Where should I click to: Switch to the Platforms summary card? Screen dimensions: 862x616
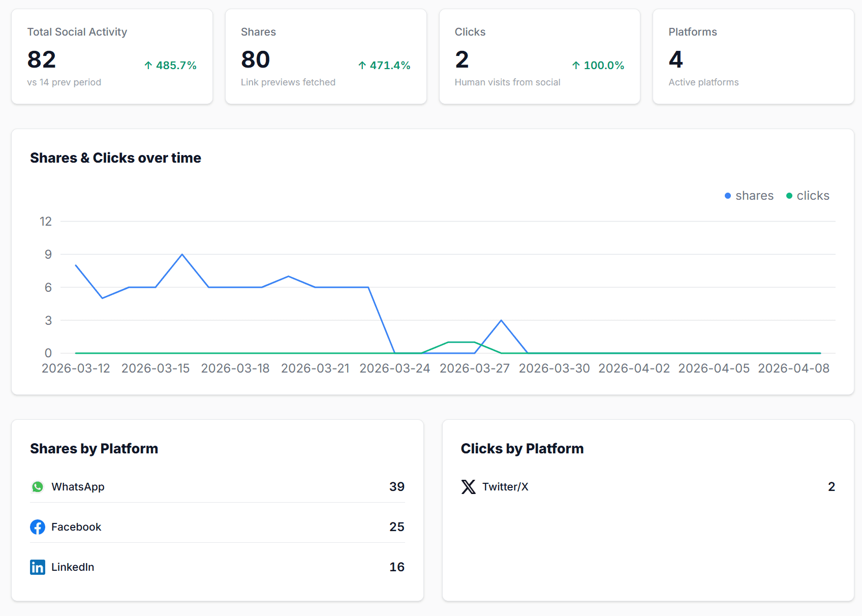point(753,56)
